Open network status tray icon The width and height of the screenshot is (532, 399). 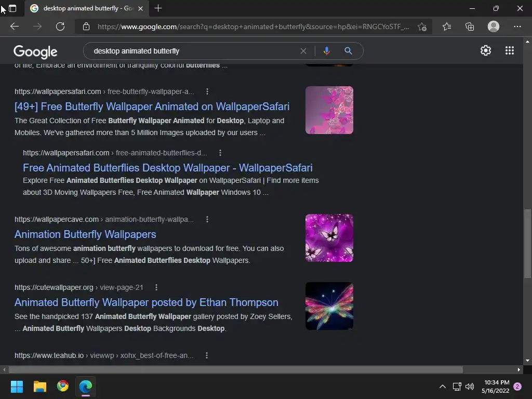[x=457, y=387]
